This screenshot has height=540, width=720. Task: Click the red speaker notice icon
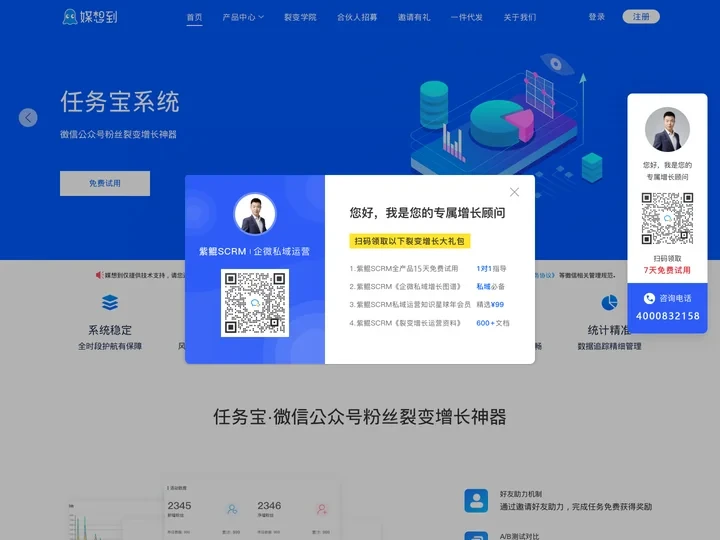pyautogui.click(x=99, y=275)
